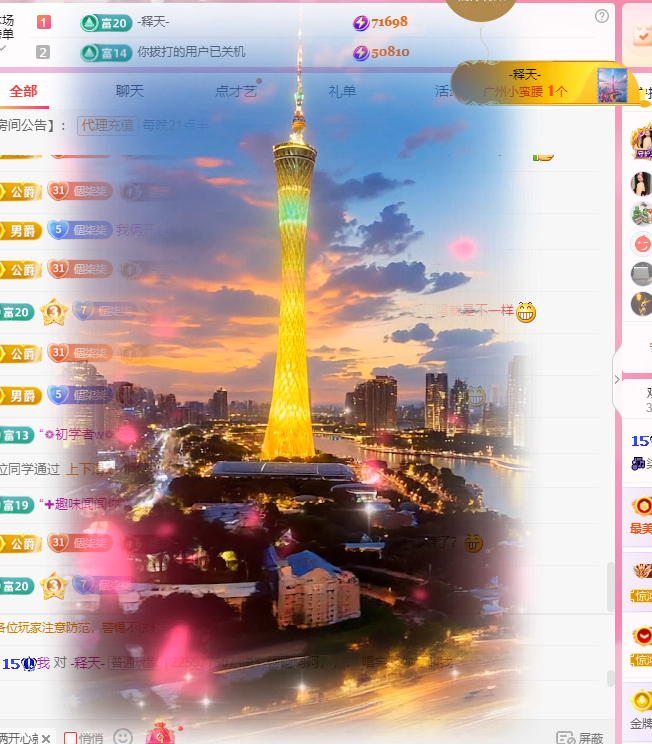Click -释天- in the bottom message
Screen dimensions: 652x744
pos(87,663)
